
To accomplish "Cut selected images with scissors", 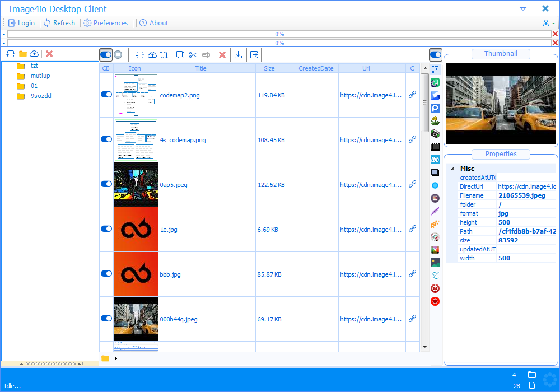I will pyautogui.click(x=193, y=55).
